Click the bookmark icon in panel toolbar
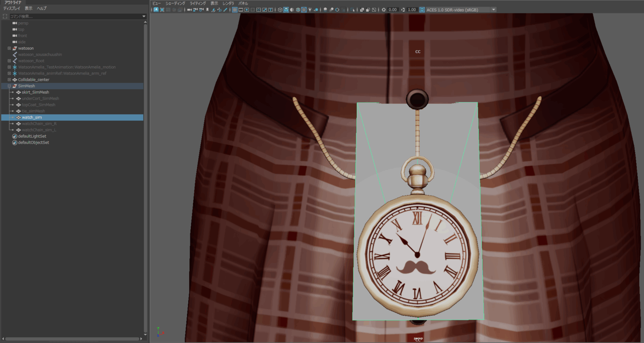 click(207, 10)
